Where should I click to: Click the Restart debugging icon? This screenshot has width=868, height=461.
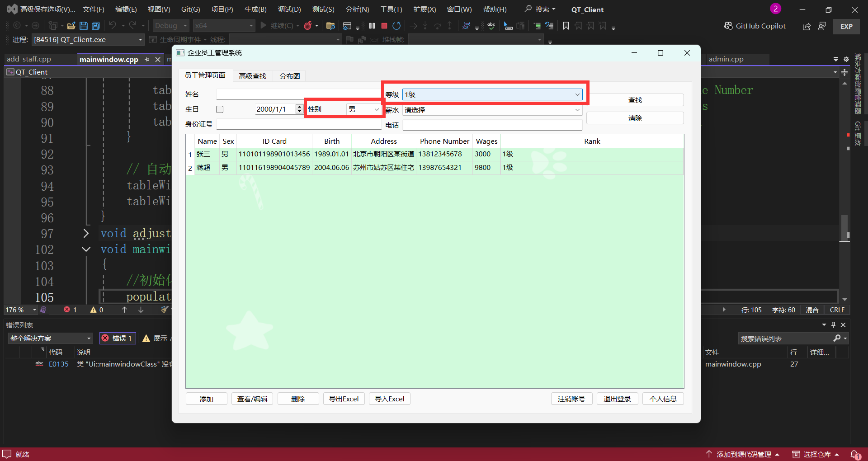396,26
